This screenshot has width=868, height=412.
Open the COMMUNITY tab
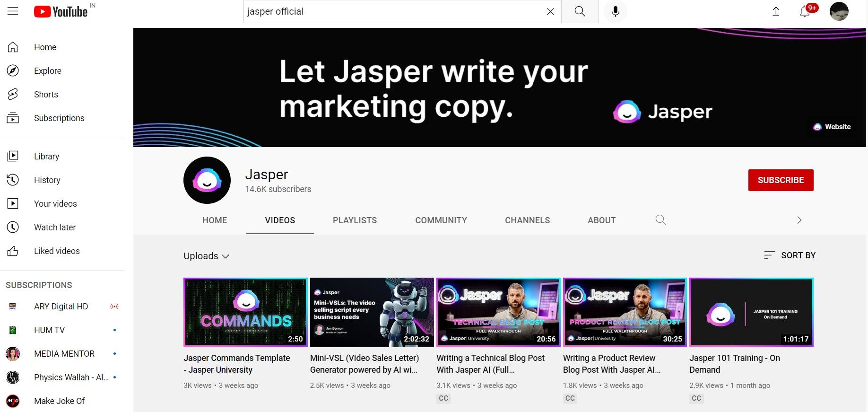click(441, 220)
